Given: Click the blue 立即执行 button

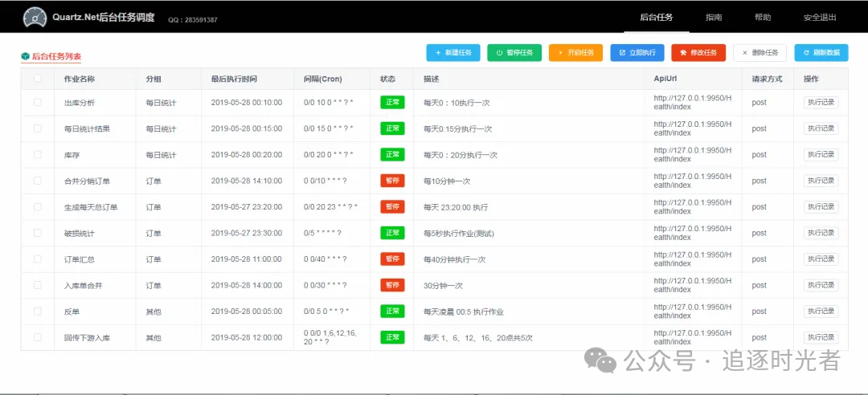Looking at the screenshot, I should pyautogui.click(x=637, y=53).
